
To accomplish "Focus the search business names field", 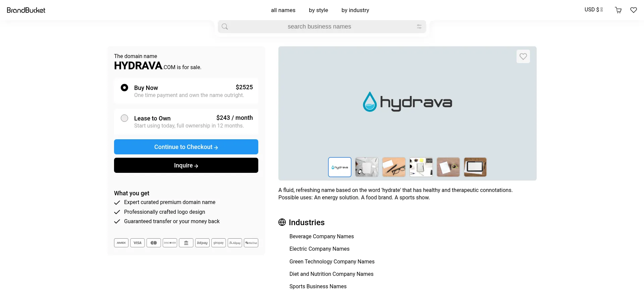I will pos(322,27).
